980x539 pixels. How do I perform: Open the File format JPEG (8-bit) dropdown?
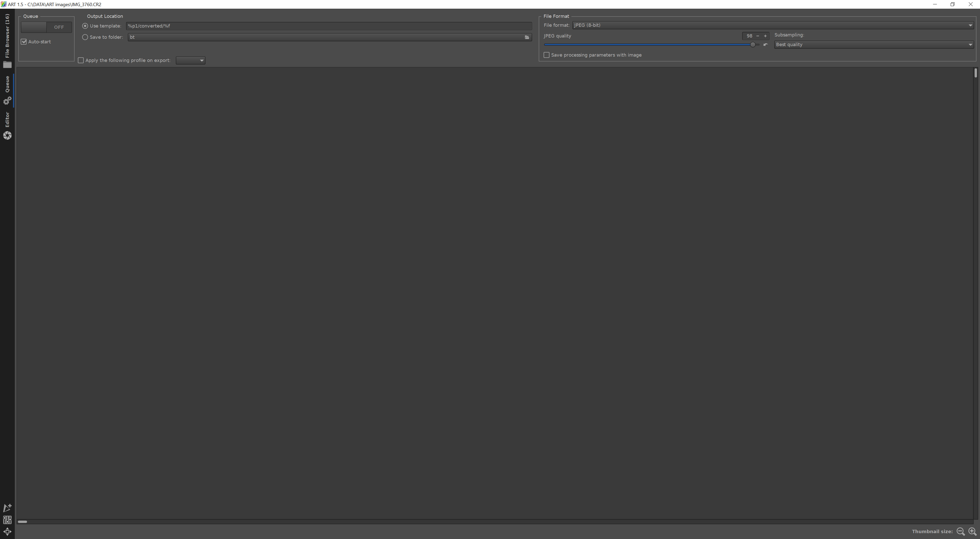[772, 25]
